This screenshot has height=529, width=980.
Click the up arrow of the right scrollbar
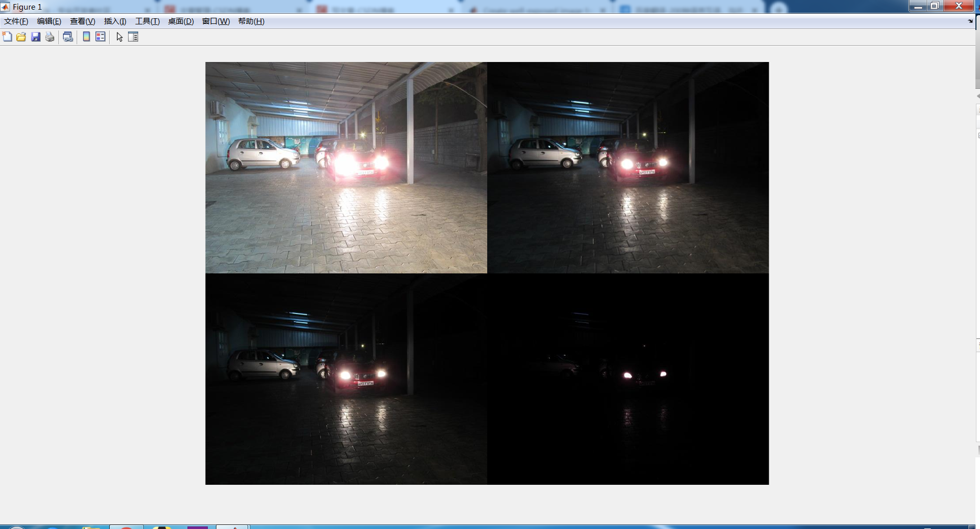point(976,95)
